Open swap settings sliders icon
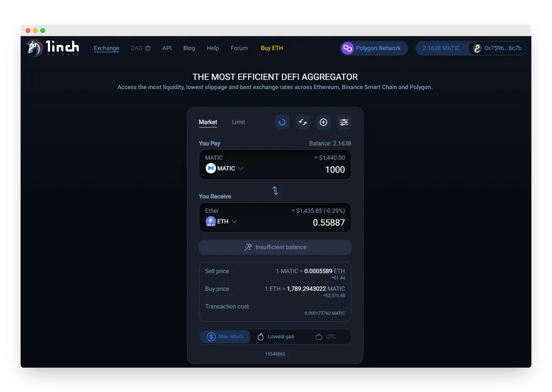 (344, 122)
